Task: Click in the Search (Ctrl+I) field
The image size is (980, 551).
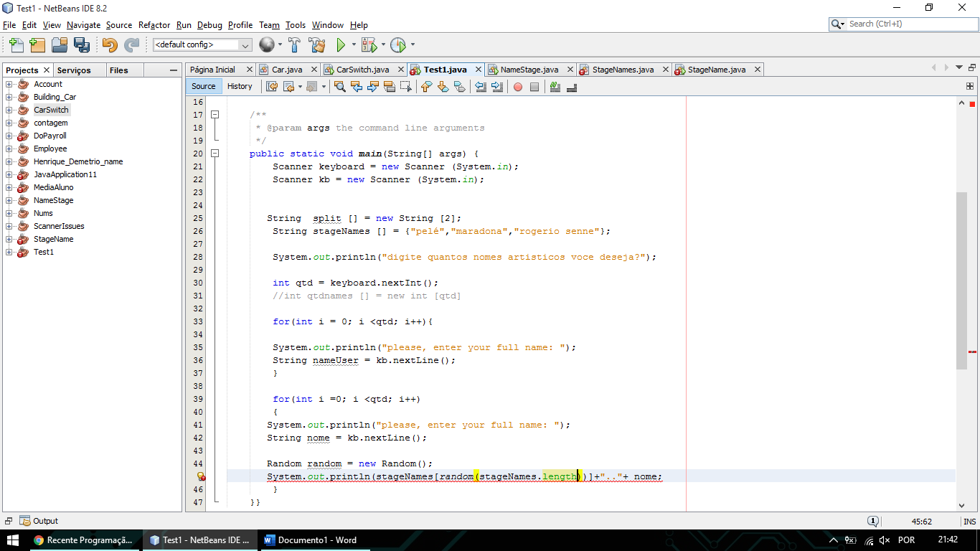Action: (x=909, y=24)
